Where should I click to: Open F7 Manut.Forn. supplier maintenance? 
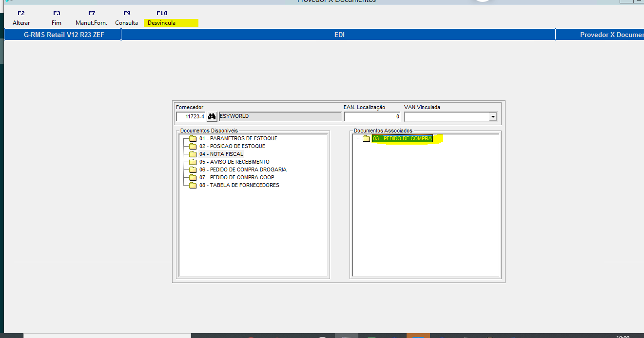[92, 18]
